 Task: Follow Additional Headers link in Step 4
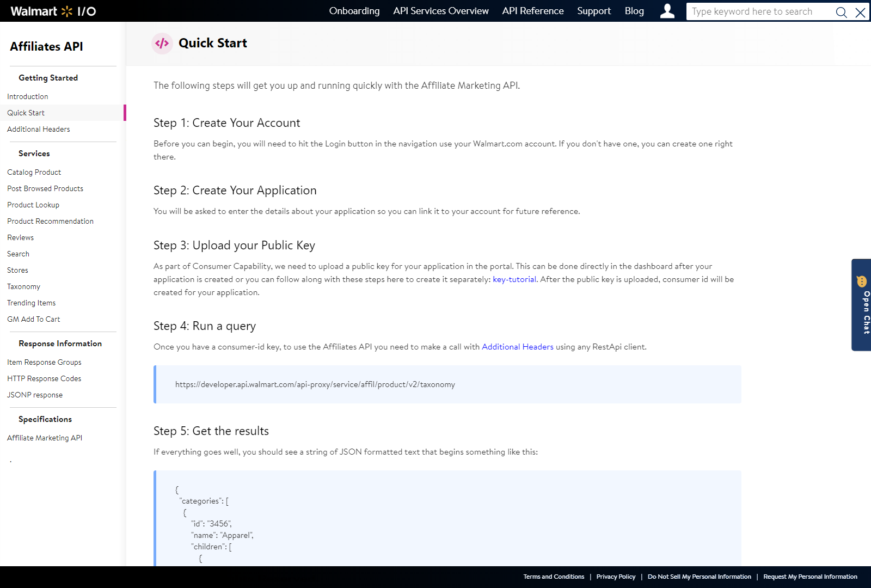point(518,347)
